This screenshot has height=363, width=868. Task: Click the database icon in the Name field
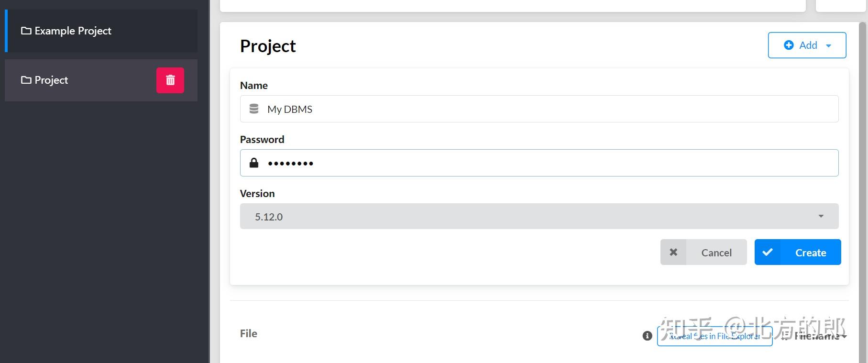pos(254,109)
